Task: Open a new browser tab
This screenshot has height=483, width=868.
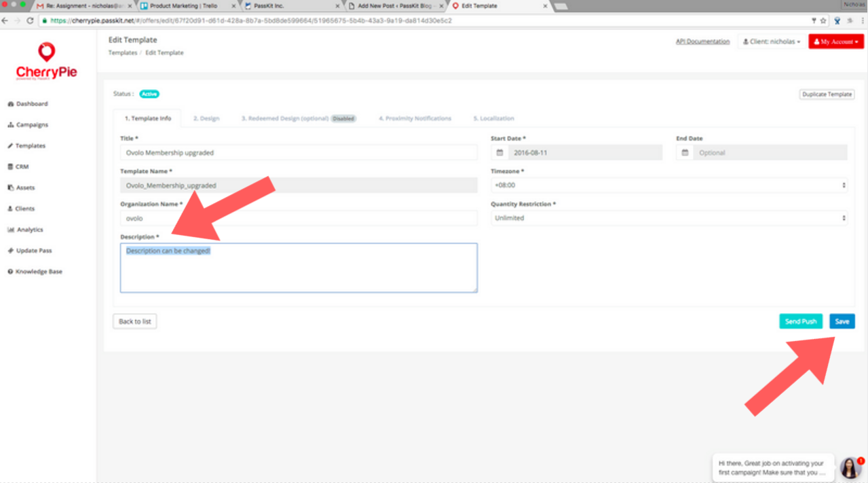Action: tap(561, 6)
